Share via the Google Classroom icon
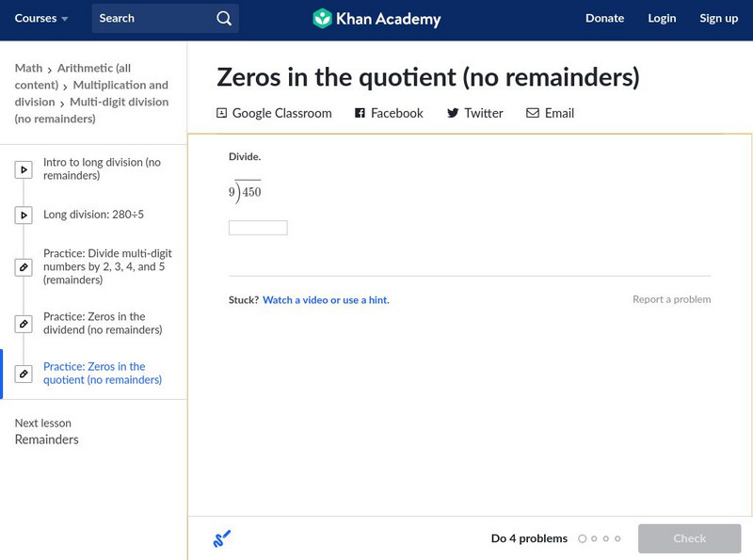 click(221, 113)
